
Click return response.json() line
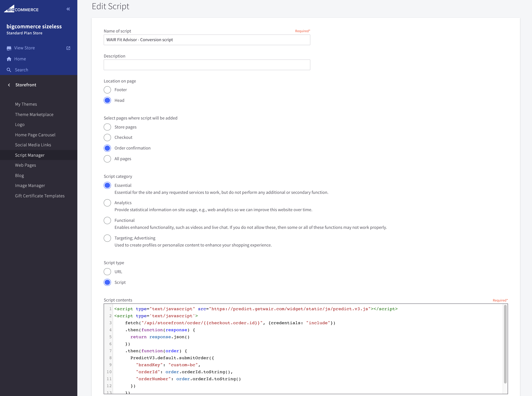pos(160,337)
